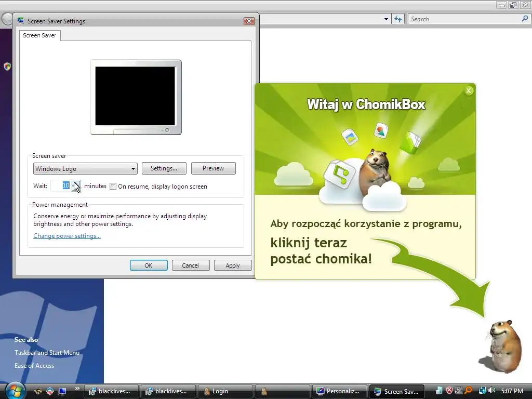Click the screen saver Settings... button

pyautogui.click(x=164, y=168)
